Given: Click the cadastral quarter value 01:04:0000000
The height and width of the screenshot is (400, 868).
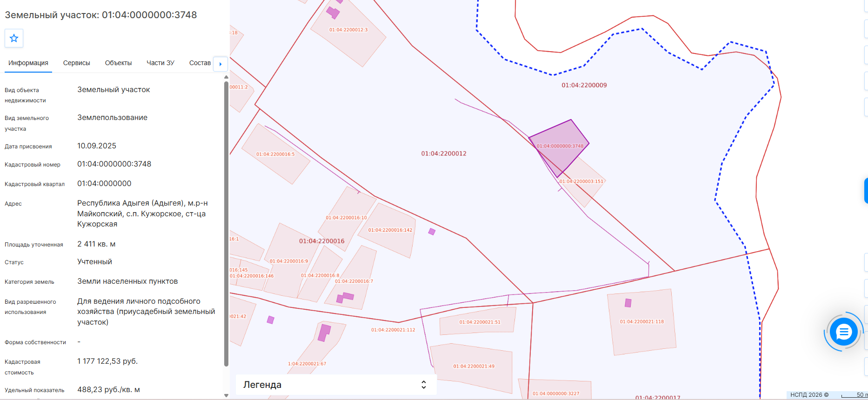Looking at the screenshot, I should coord(104,183).
